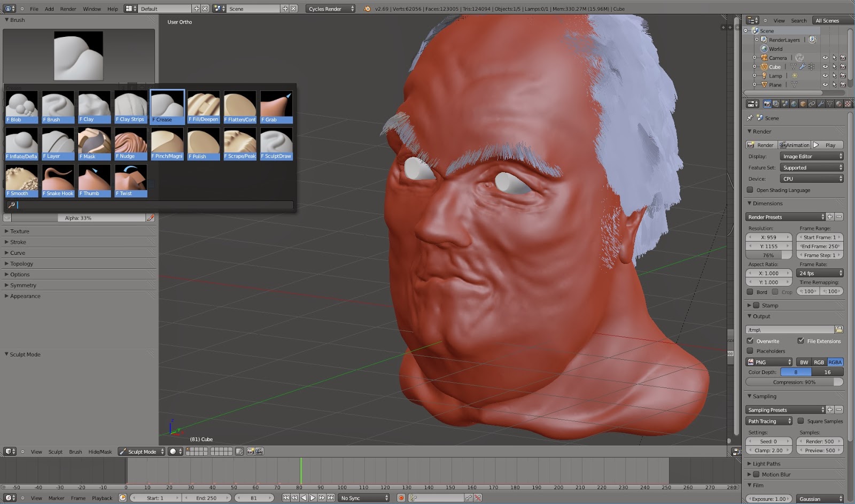Click the Animation render button
Image resolution: width=855 pixels, height=504 pixels.
click(x=795, y=145)
